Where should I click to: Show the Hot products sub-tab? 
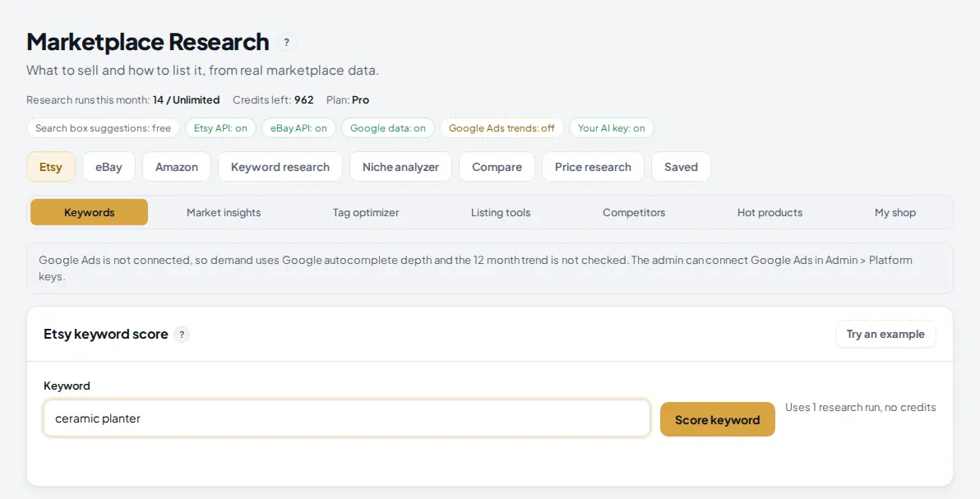click(770, 213)
